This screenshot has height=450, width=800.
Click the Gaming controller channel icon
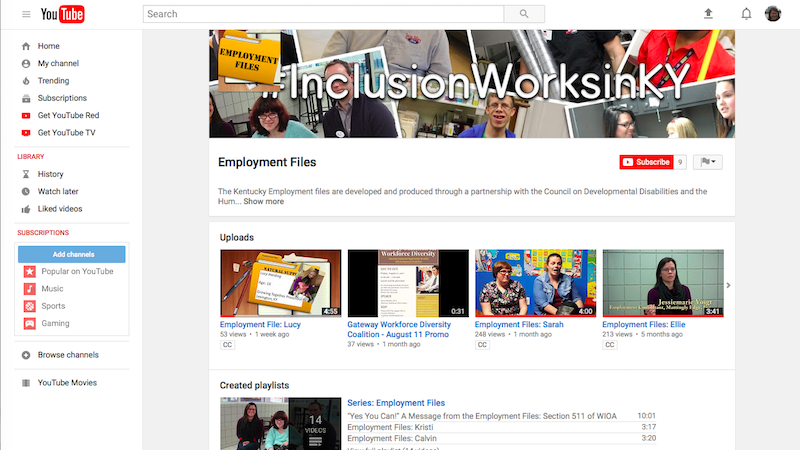click(30, 323)
